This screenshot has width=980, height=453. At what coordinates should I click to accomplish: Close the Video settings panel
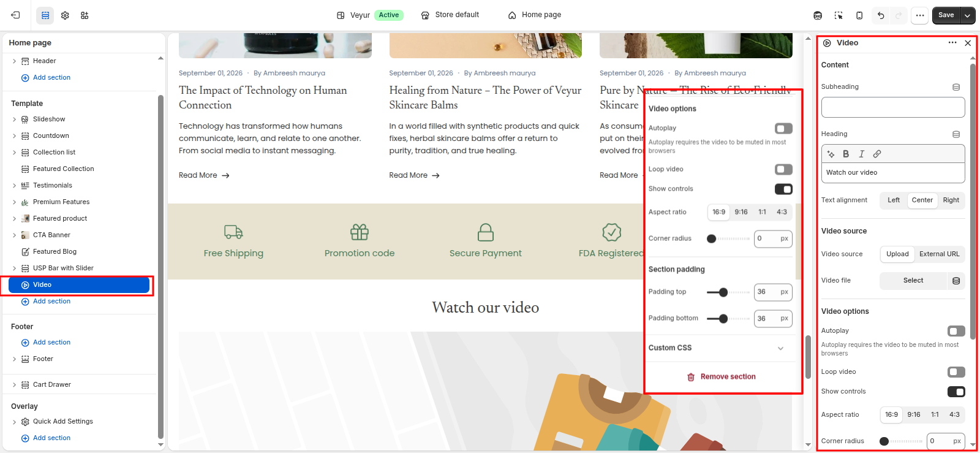click(x=968, y=43)
